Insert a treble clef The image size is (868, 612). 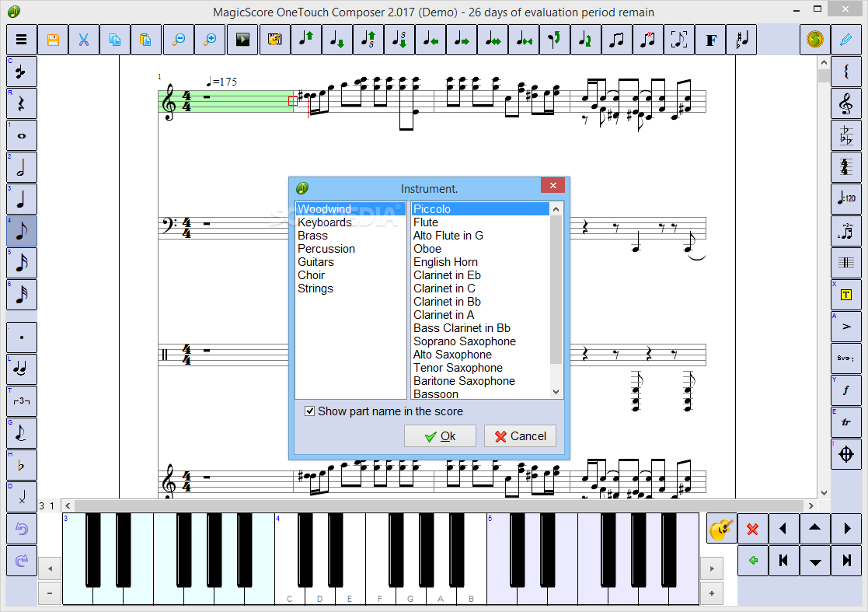846,103
